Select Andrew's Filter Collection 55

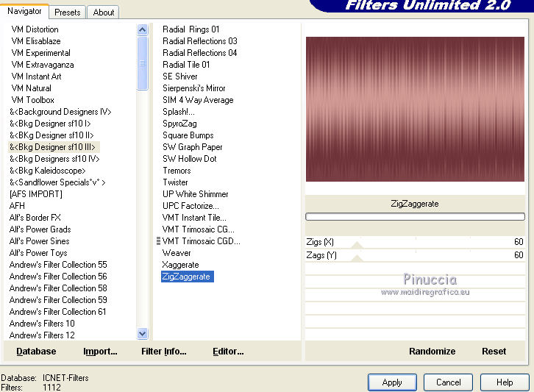[x=58, y=265]
